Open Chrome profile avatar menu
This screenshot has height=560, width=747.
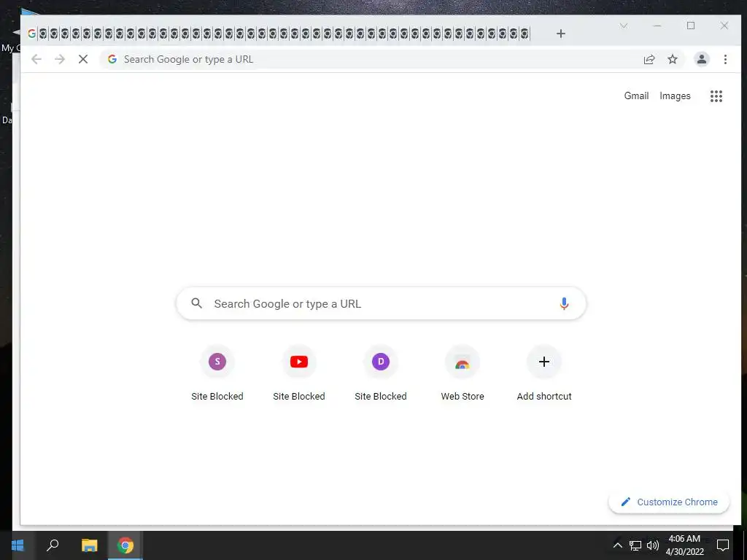click(x=702, y=59)
